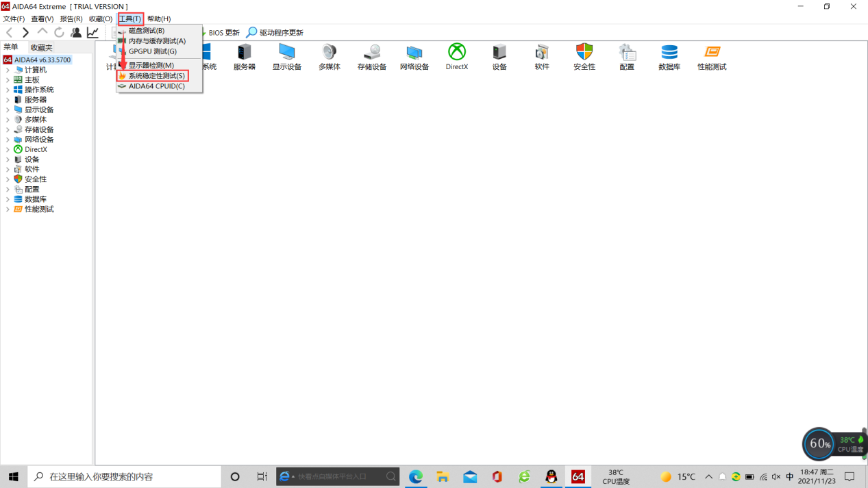Switch to the 菜单 tab

point(11,47)
